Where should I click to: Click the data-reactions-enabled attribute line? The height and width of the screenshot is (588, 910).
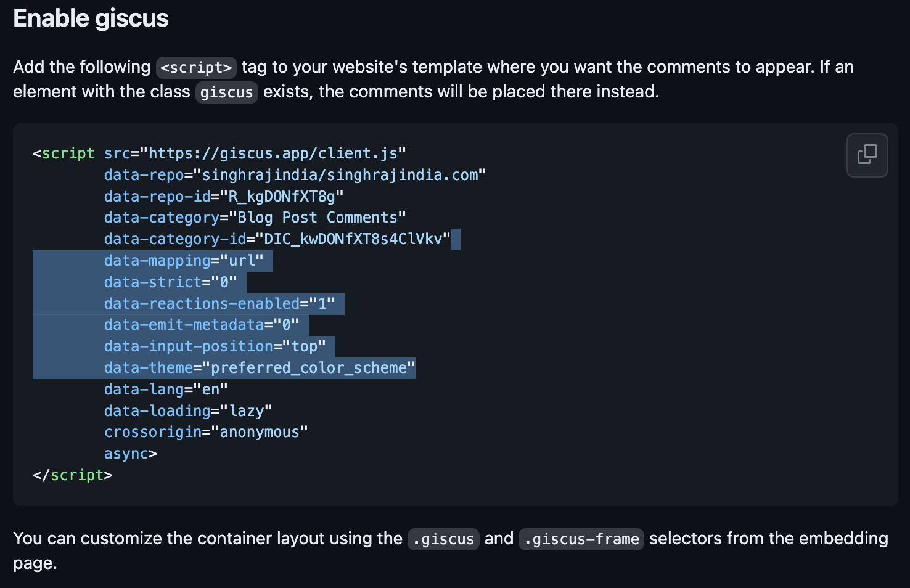pyautogui.click(x=219, y=304)
